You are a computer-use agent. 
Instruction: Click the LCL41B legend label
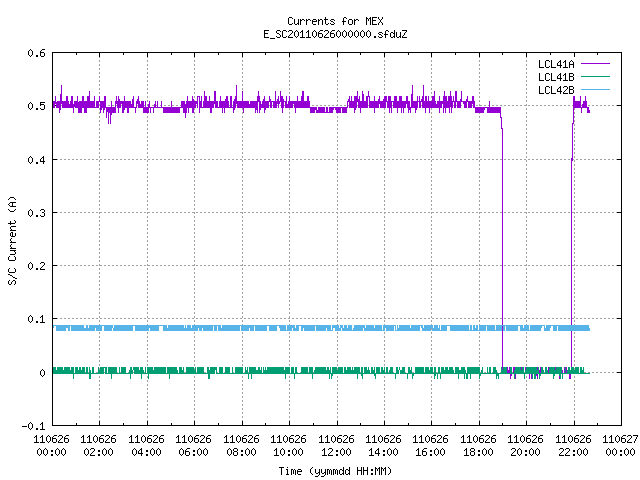[556, 77]
